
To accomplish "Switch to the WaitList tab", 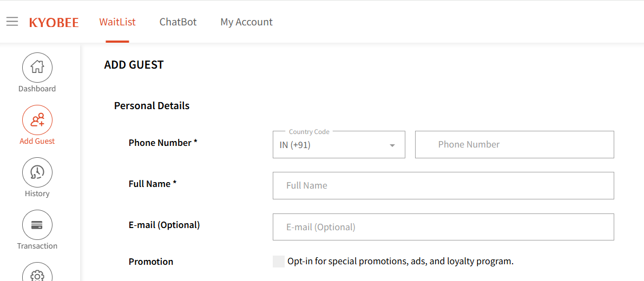I will 117,22.
